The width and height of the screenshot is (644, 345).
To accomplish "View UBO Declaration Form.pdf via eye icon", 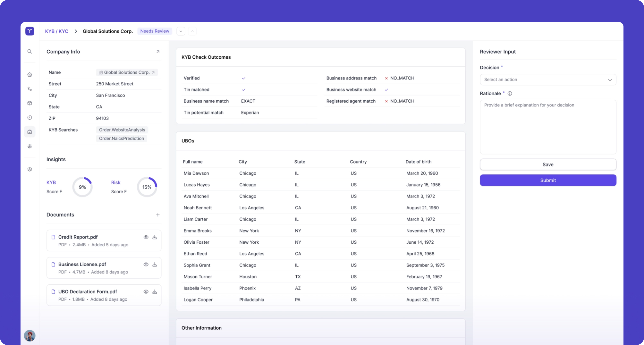I will pyautogui.click(x=146, y=292).
